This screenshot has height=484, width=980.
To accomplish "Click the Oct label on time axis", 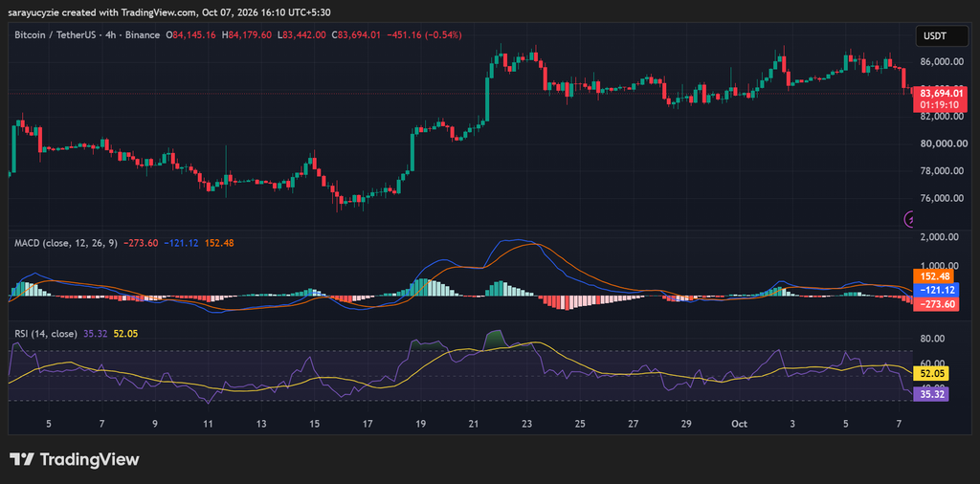I will [x=740, y=424].
